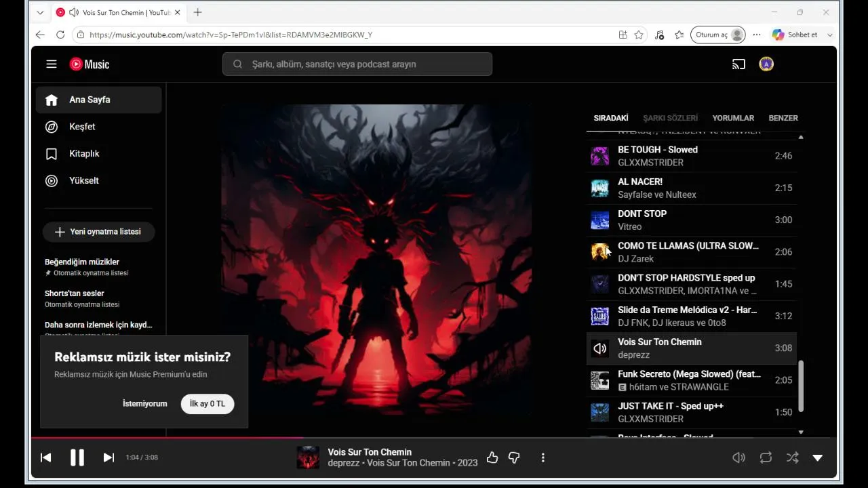Play JUST TAKE IT - Sped up++
The image size is (868, 488).
tap(692, 412)
